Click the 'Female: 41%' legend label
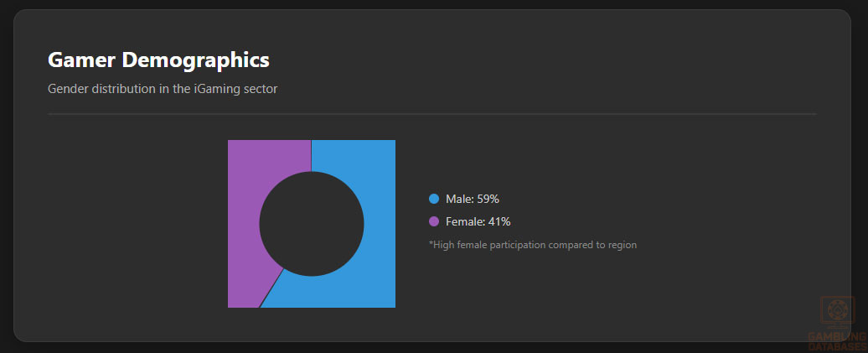The width and height of the screenshot is (868, 353). click(478, 221)
